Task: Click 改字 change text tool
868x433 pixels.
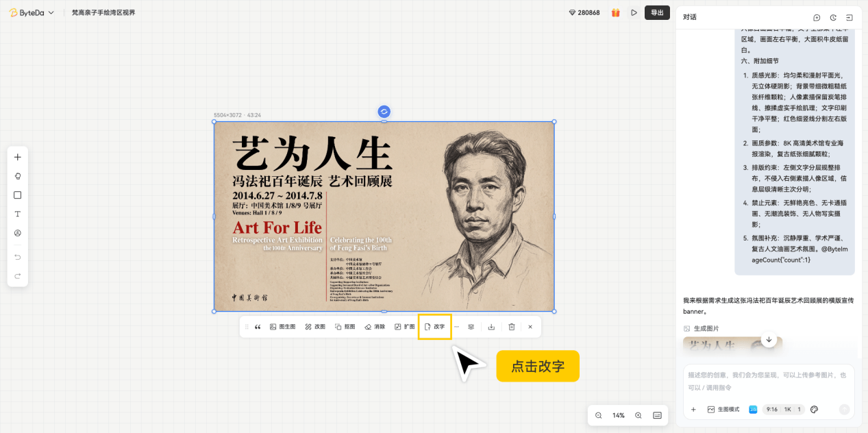Action: (x=434, y=327)
